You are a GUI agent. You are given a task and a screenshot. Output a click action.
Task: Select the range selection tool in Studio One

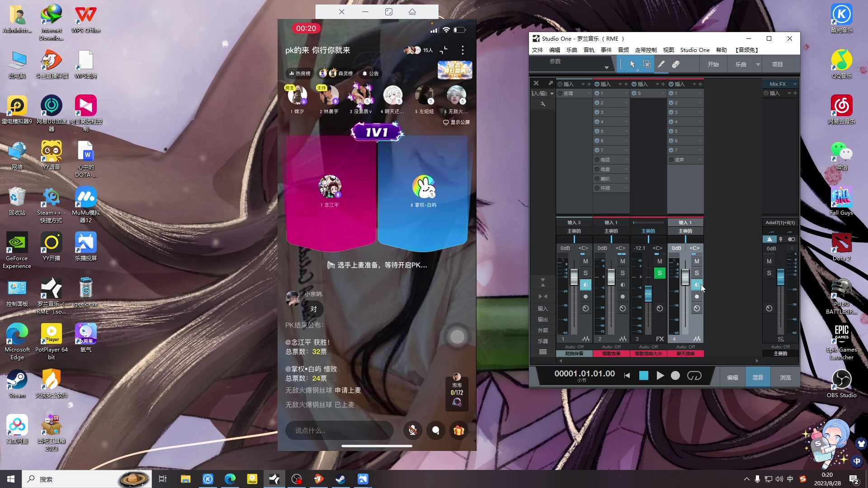(647, 64)
